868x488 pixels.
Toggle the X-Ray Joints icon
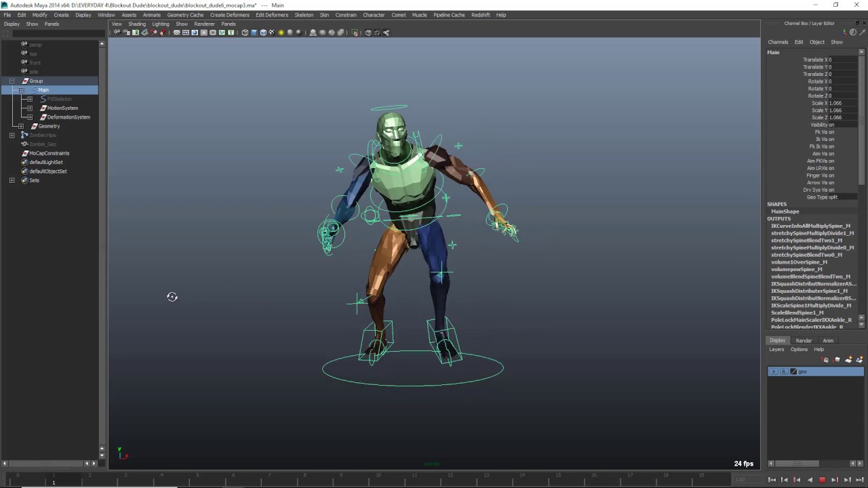point(386,33)
